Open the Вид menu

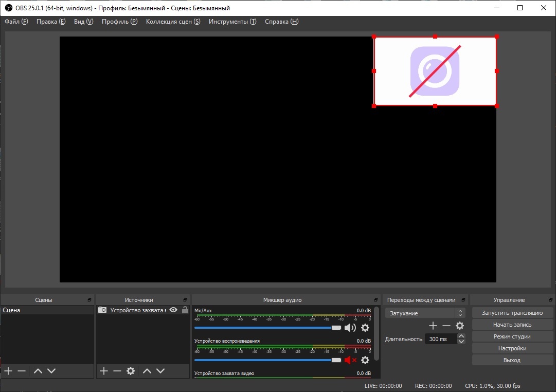pyautogui.click(x=84, y=22)
